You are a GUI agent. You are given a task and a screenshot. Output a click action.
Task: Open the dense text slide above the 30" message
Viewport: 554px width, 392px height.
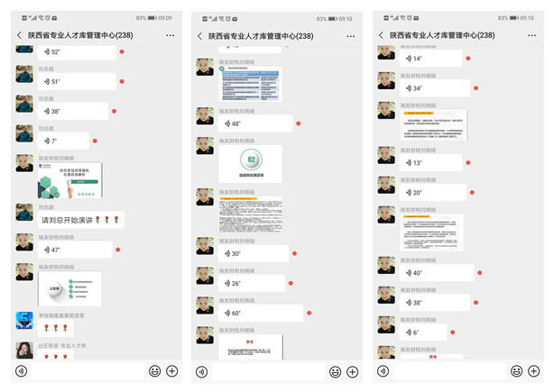(251, 214)
